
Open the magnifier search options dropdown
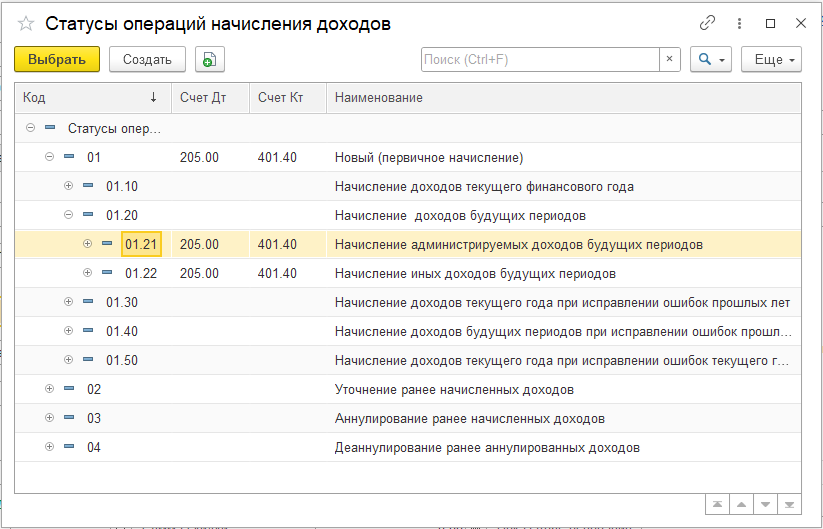711,59
